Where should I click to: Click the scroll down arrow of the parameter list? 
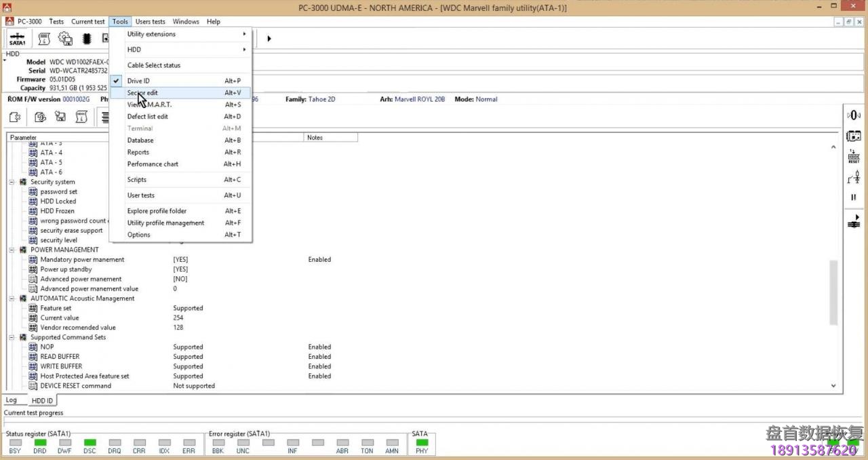click(x=833, y=385)
